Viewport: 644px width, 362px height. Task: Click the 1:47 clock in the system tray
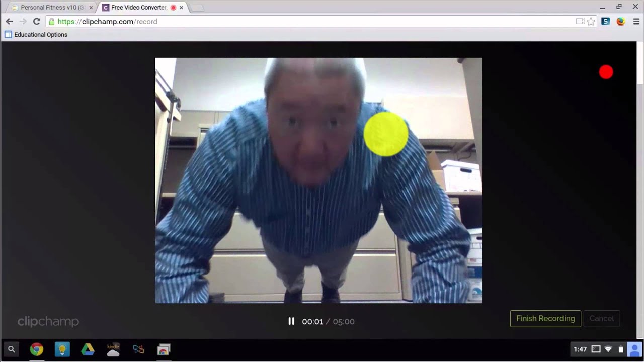tap(580, 349)
